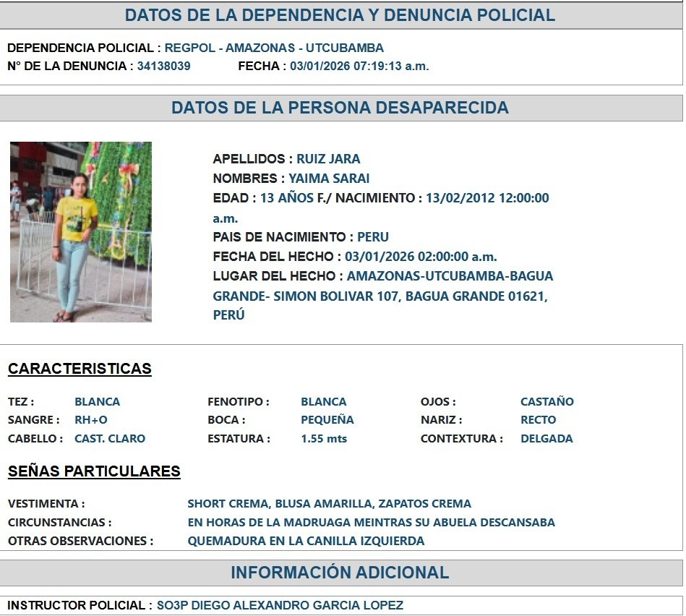Select the complaint number 34138039

pyautogui.click(x=164, y=67)
